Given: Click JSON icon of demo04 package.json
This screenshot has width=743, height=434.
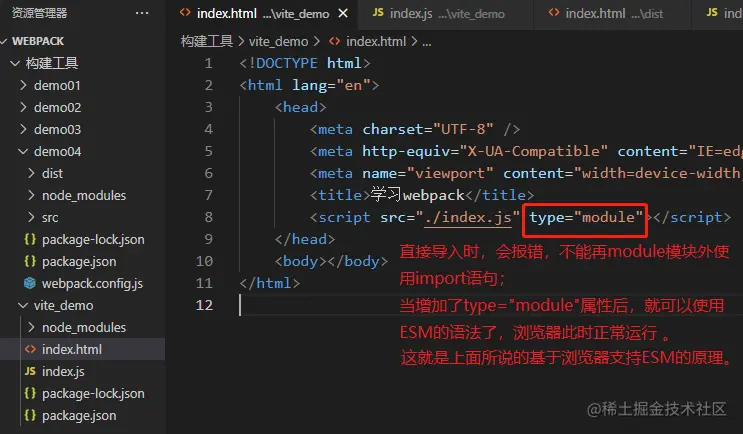Looking at the screenshot, I should click(x=30, y=261).
